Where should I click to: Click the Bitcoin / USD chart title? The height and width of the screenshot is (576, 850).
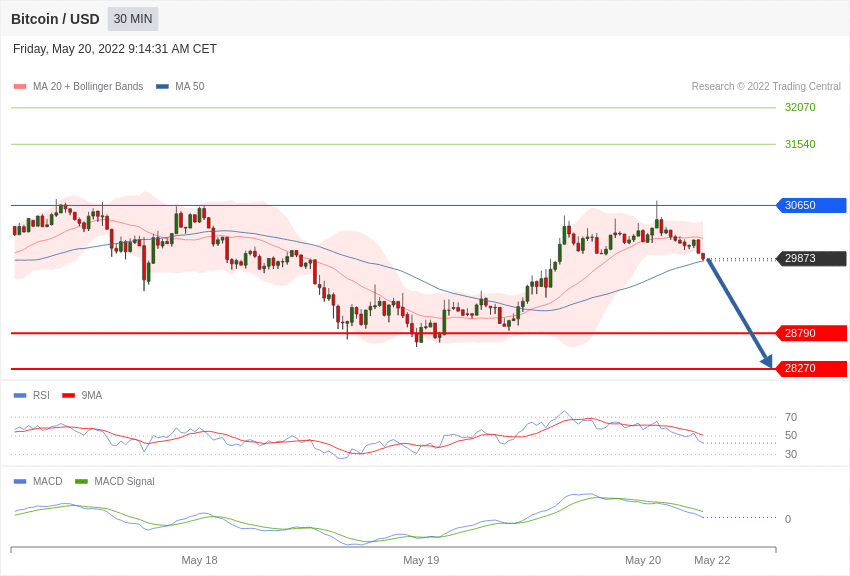coord(55,19)
